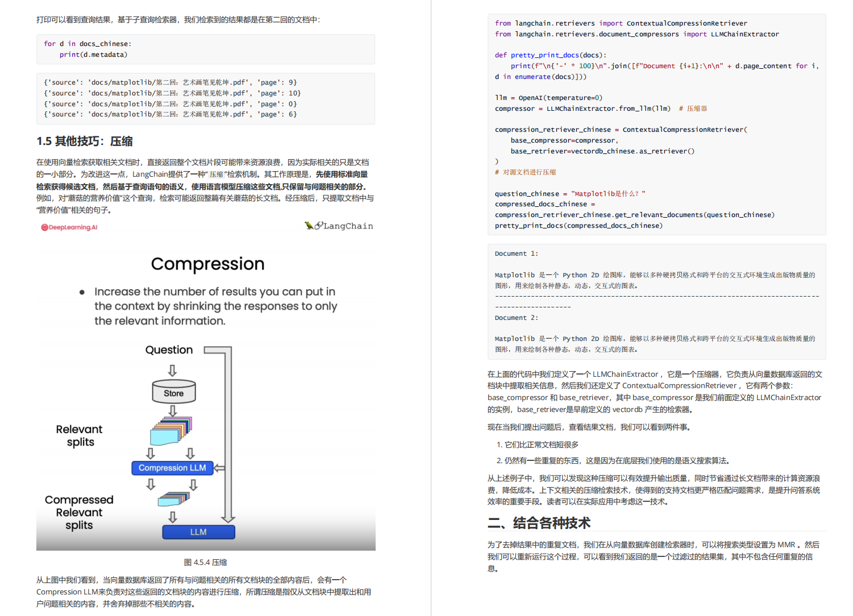
Task: Click the 'Document 2:' output label
Action: pos(516,318)
